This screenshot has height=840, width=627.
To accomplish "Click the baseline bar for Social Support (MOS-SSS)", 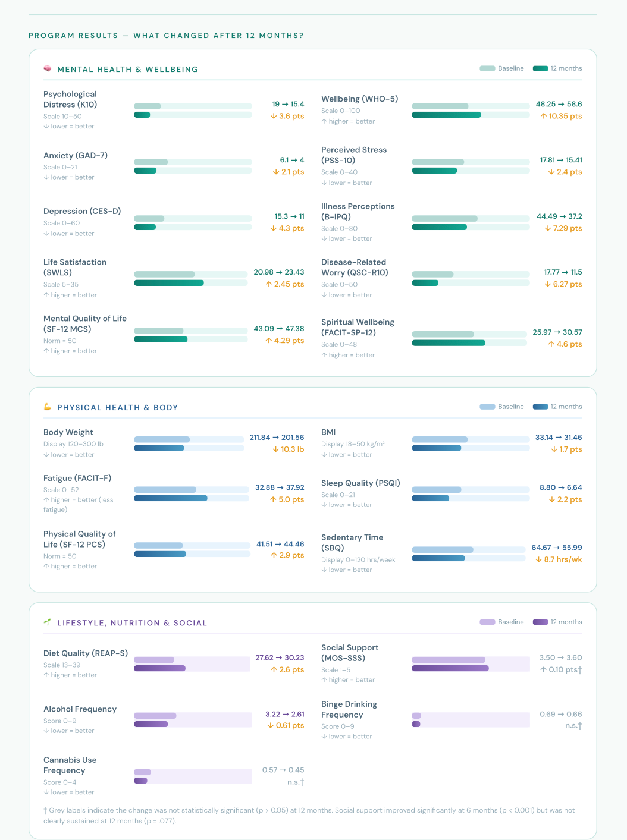I will [x=449, y=660].
